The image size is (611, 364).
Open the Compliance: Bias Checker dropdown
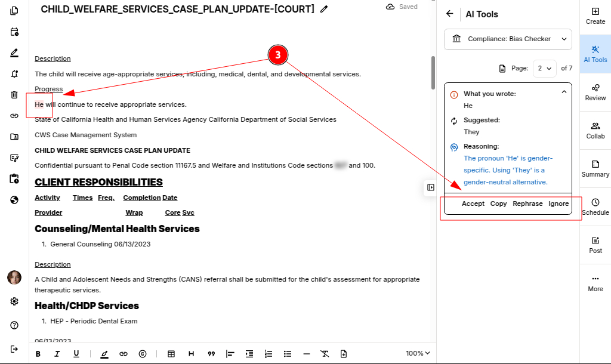[x=508, y=39]
